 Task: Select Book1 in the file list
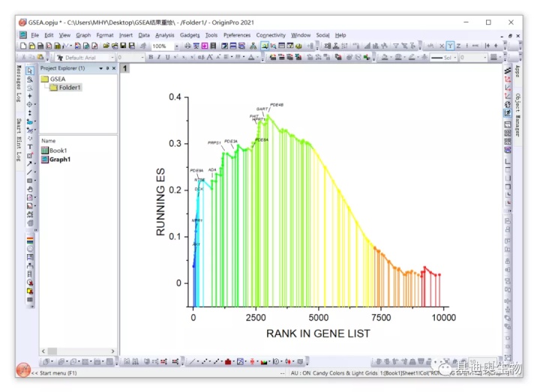(x=54, y=151)
